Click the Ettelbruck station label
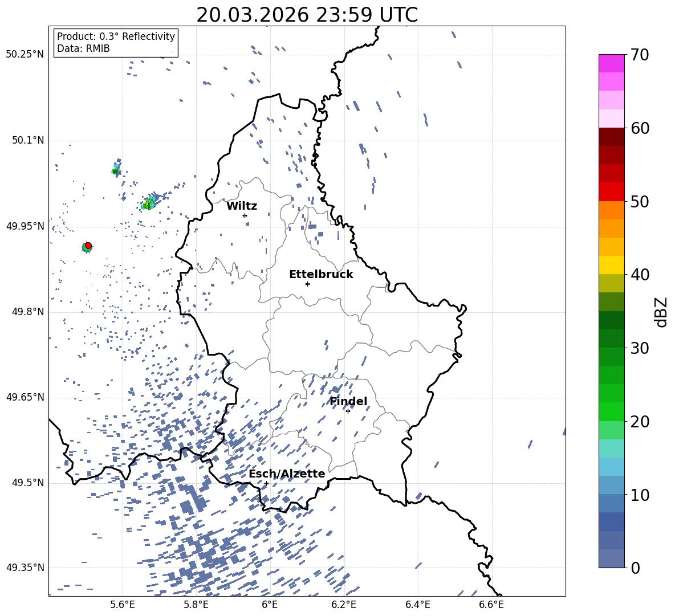 point(321,275)
